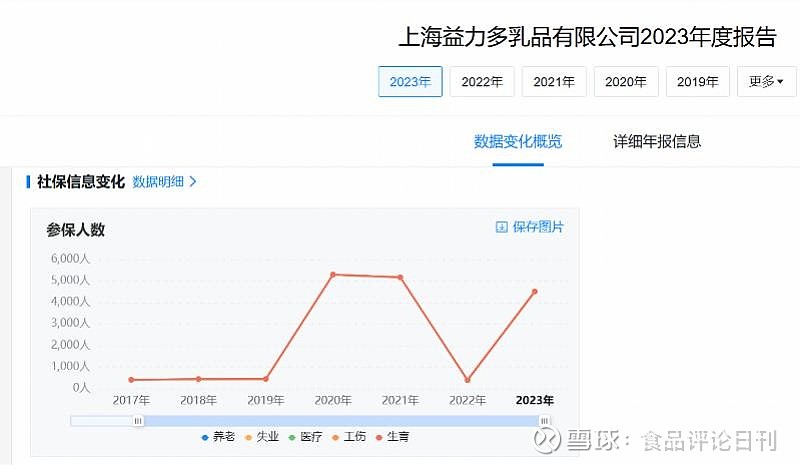Click the left handle of the chart range slider
Viewport: 800px width, 465px height.
138,421
